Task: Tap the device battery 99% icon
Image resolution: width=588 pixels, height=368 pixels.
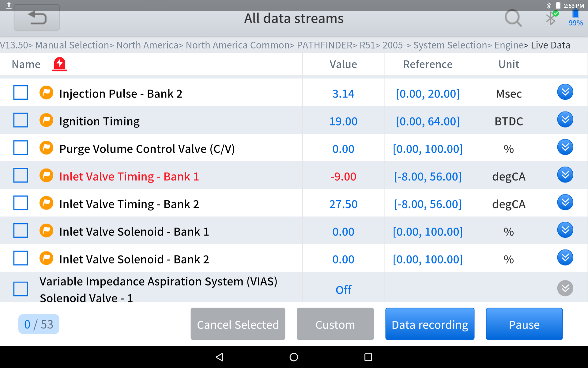Action: pos(575,18)
